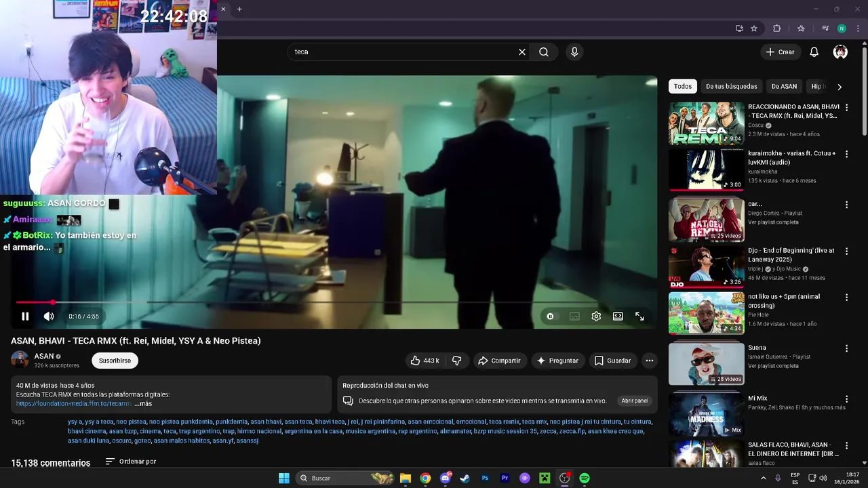Open the 'Mi Mix' playlist
The height and width of the screenshot is (488, 868).
tap(707, 415)
